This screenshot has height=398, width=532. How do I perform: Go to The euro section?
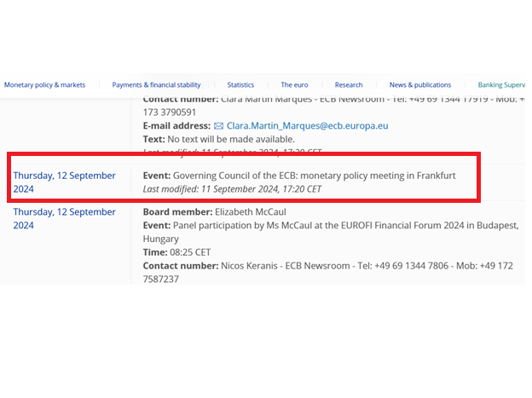pos(294,85)
